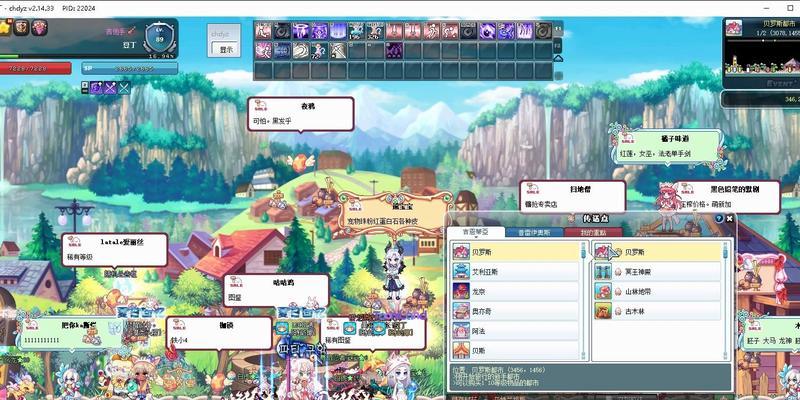The image size is (800, 400).
Task: Click the blue SP bar
Action: pos(130,68)
